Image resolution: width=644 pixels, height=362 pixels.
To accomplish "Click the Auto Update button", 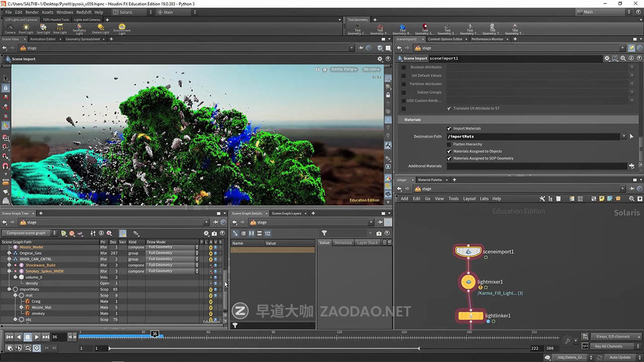I will [x=620, y=357].
